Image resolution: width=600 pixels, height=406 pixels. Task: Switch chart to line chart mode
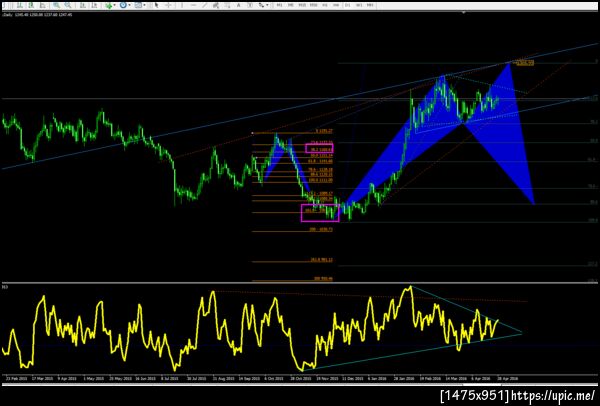pyautogui.click(x=42, y=5)
